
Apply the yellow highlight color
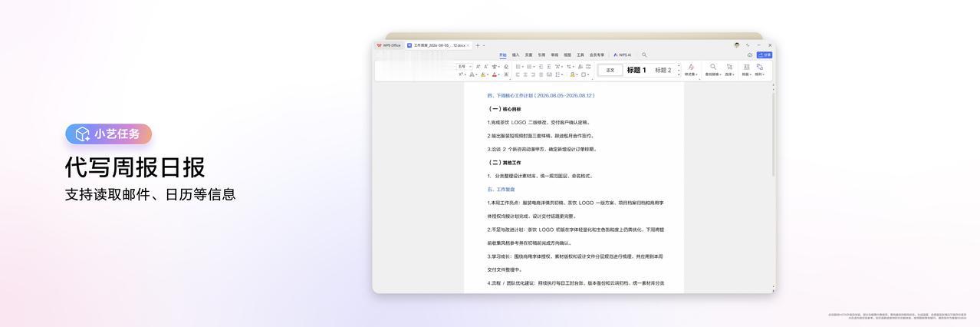[x=484, y=74]
